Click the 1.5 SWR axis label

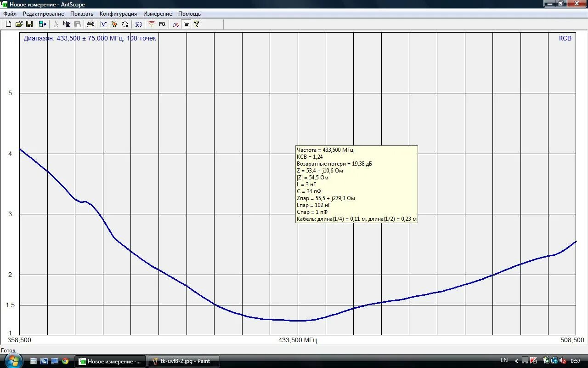pos(11,305)
